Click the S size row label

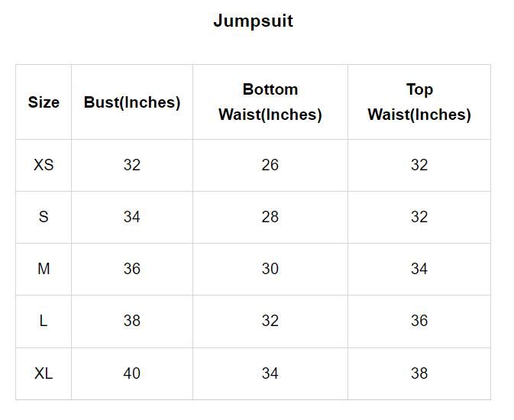pyautogui.click(x=44, y=217)
